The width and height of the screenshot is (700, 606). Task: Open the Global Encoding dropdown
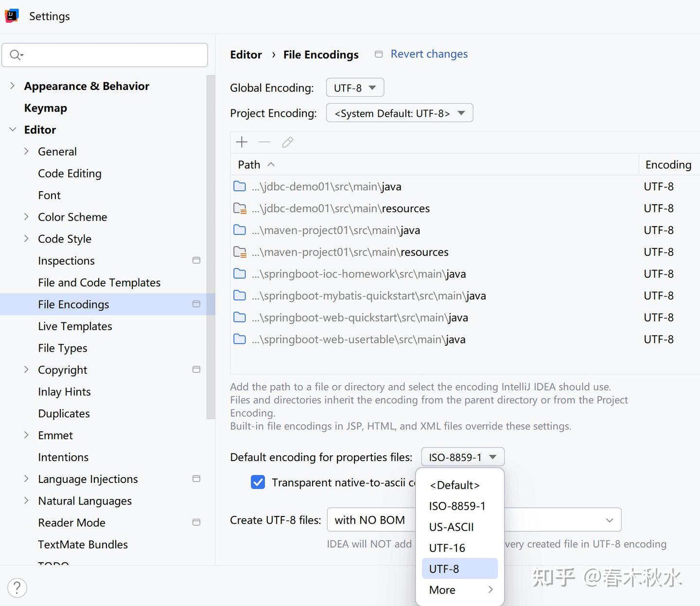(355, 88)
